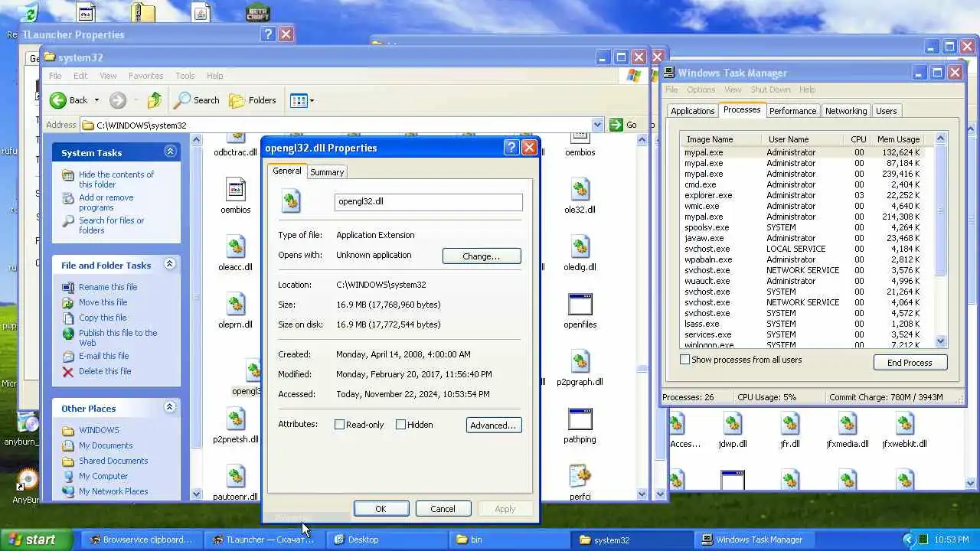Viewport: 980px width, 551px height.
Task: Enable Show processes from all users
Action: tap(685, 360)
